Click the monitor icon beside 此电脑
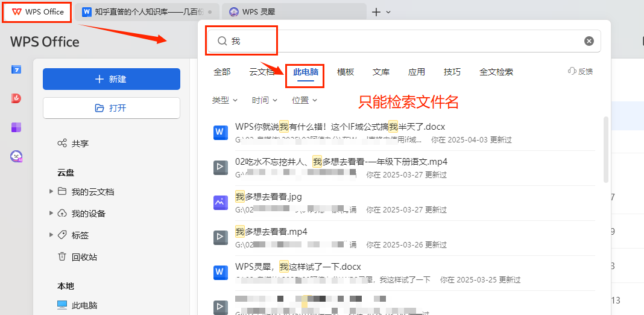This screenshot has height=315, width=644. coord(62,305)
